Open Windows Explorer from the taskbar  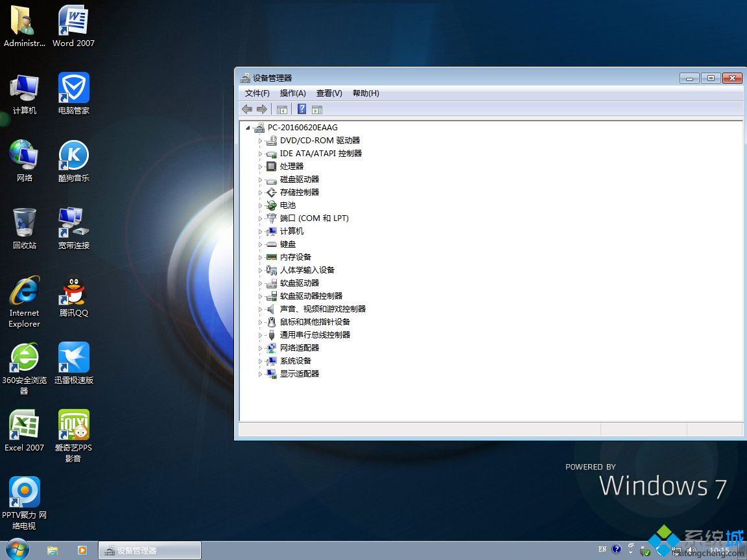[53, 550]
